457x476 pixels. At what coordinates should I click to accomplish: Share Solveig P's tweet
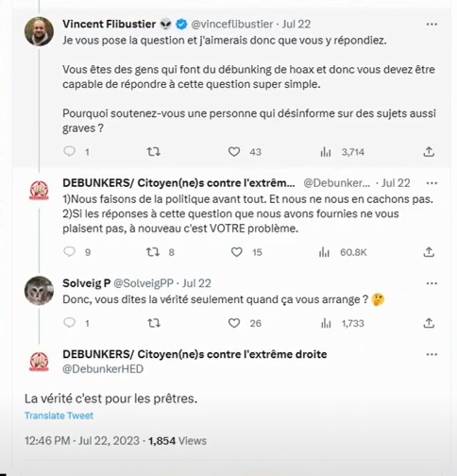[429, 323]
